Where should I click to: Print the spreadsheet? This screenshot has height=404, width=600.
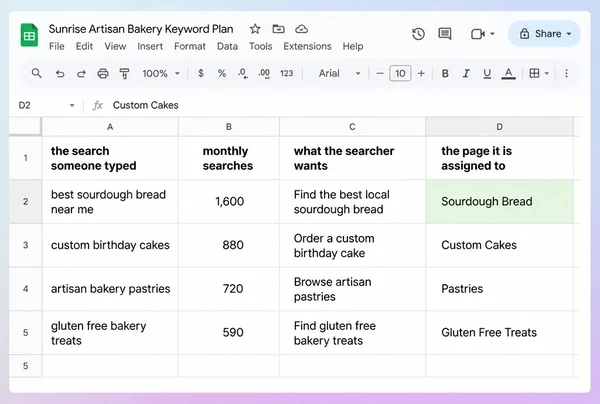(103, 73)
